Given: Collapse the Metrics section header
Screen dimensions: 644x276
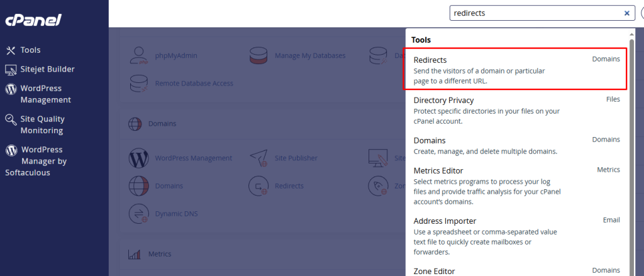Looking at the screenshot, I should 159,254.
